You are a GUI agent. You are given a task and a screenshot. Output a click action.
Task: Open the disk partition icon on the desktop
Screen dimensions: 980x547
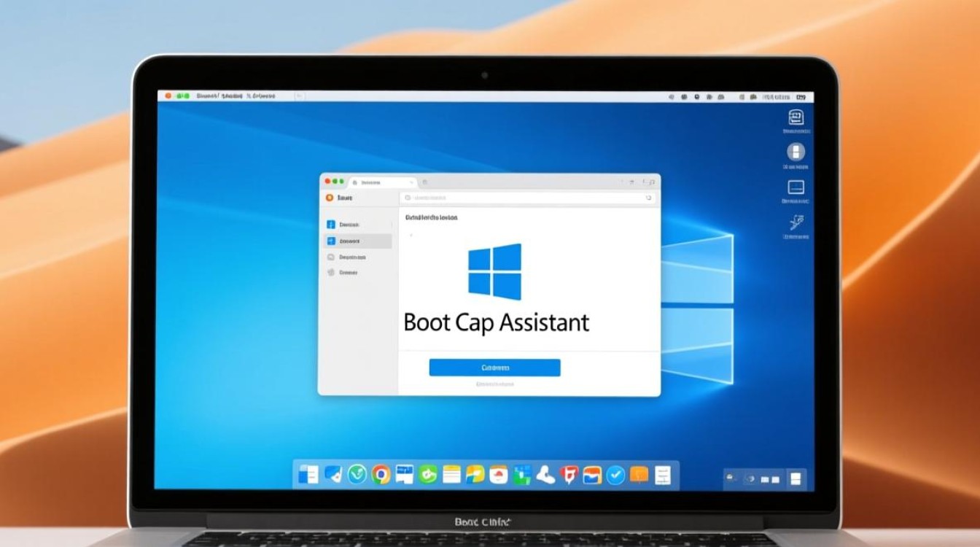(x=794, y=151)
